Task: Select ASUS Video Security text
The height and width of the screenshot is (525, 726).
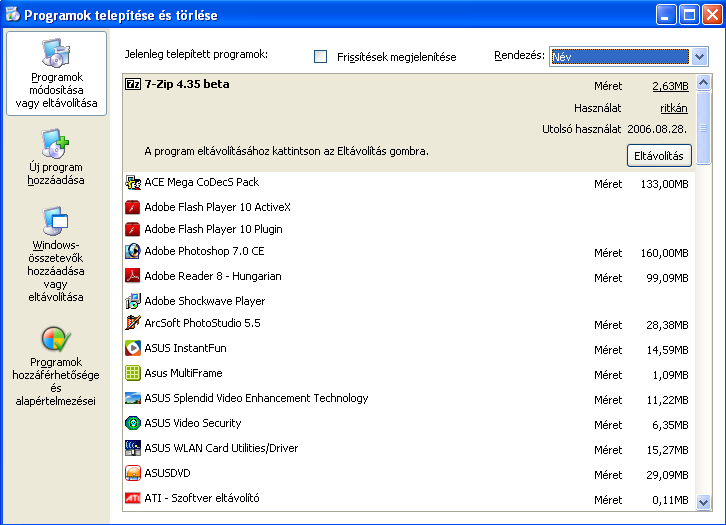Action: 193,423
